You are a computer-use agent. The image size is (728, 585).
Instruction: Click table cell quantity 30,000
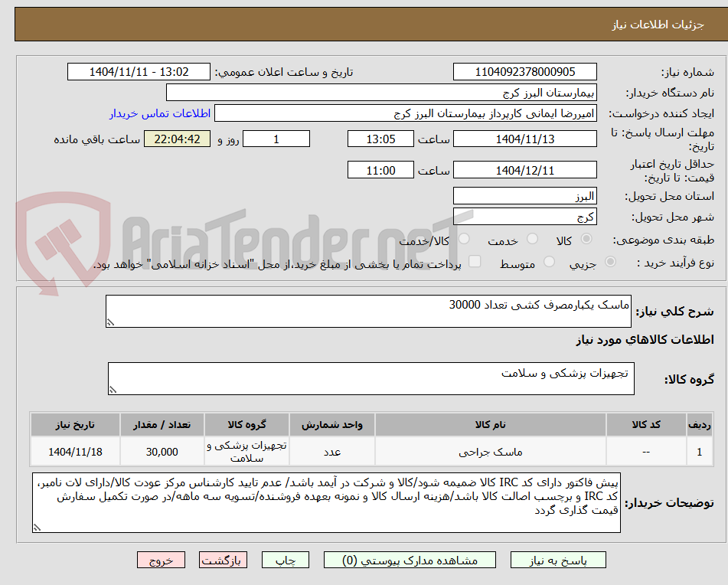[162, 451]
